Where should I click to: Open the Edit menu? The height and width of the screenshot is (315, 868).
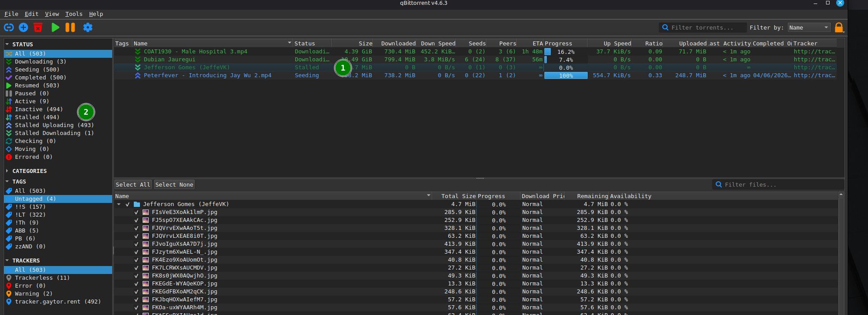[31, 14]
